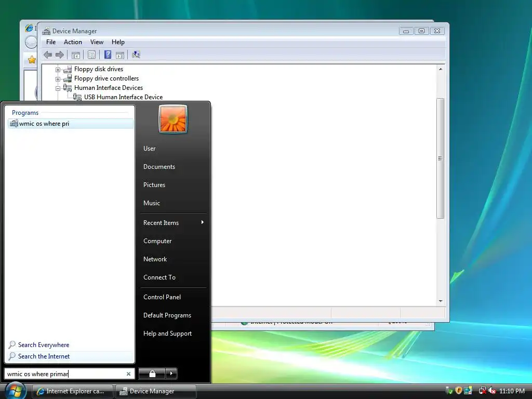Image resolution: width=532 pixels, height=399 pixels.
Task: Click the Human Interface Devices category icon
Action: (x=68, y=87)
